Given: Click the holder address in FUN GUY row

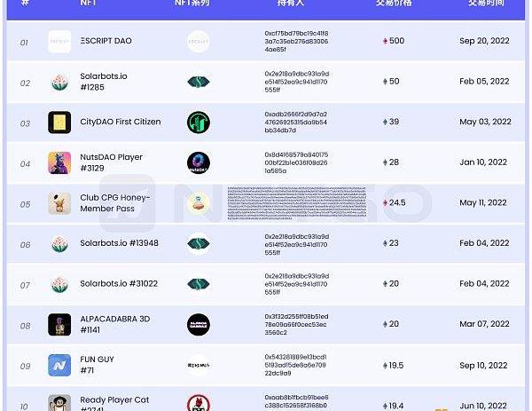Looking at the screenshot, I should coord(295,365).
